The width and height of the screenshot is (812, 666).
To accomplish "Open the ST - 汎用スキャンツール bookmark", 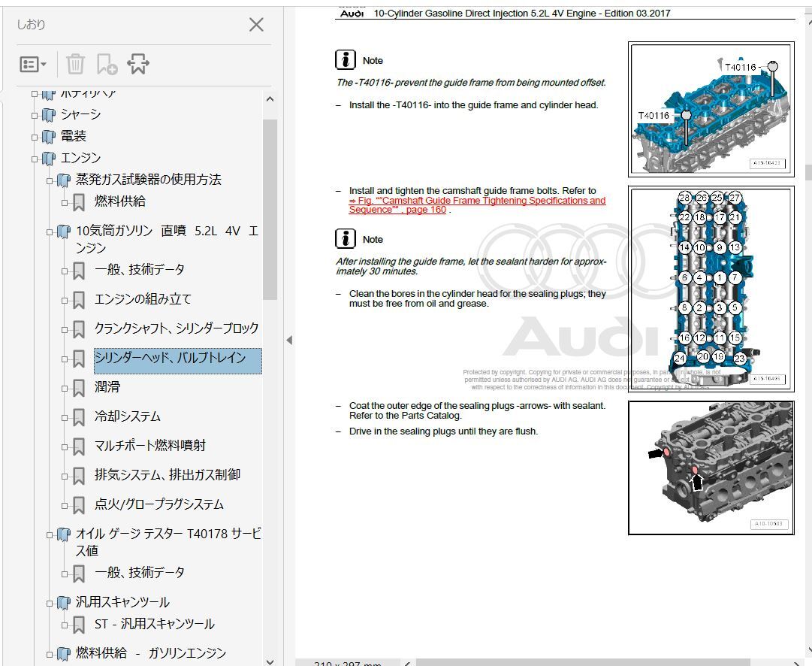I will pos(154,624).
